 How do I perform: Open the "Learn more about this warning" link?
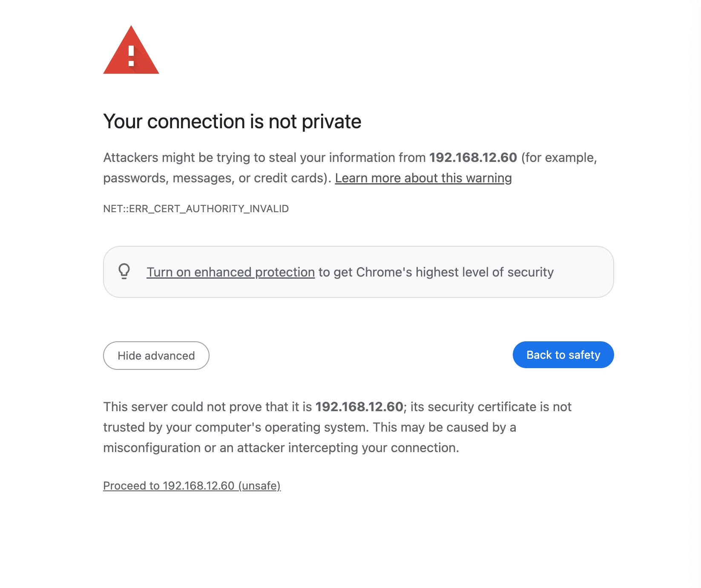coord(423,178)
